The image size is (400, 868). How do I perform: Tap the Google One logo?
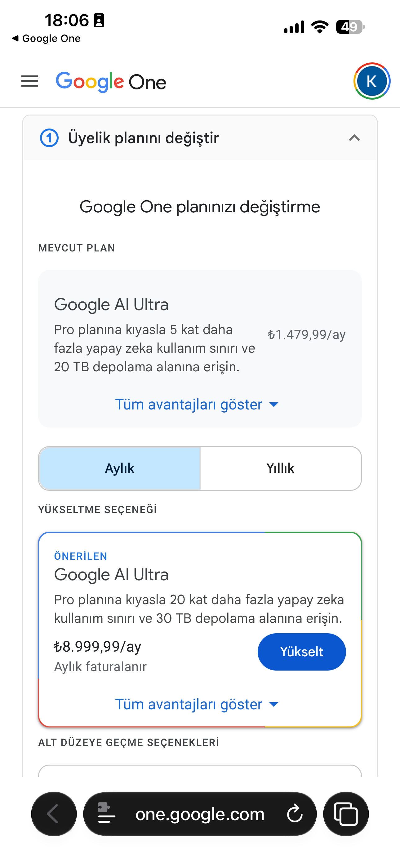pyautogui.click(x=111, y=82)
